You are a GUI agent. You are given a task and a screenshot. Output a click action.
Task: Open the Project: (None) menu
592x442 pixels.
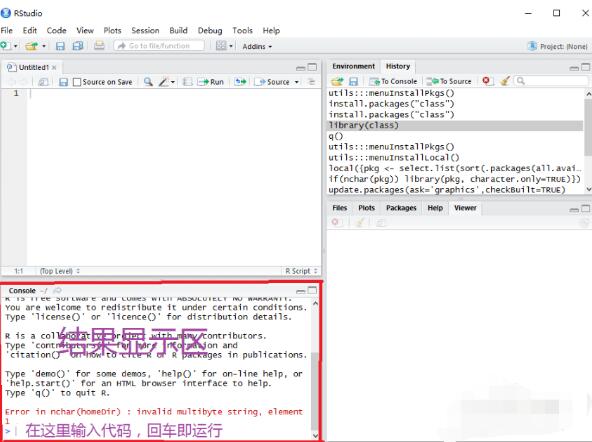558,46
